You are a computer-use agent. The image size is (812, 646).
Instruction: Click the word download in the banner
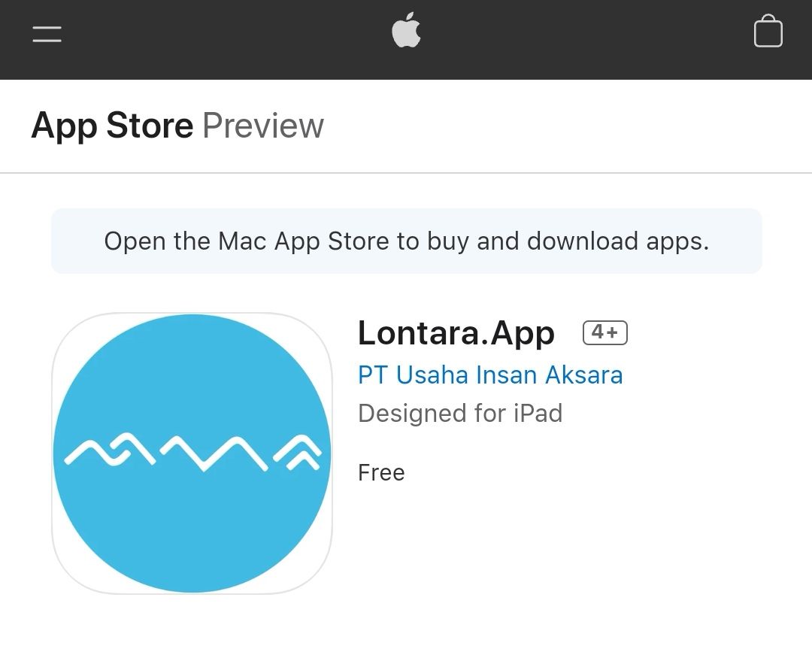(x=583, y=241)
